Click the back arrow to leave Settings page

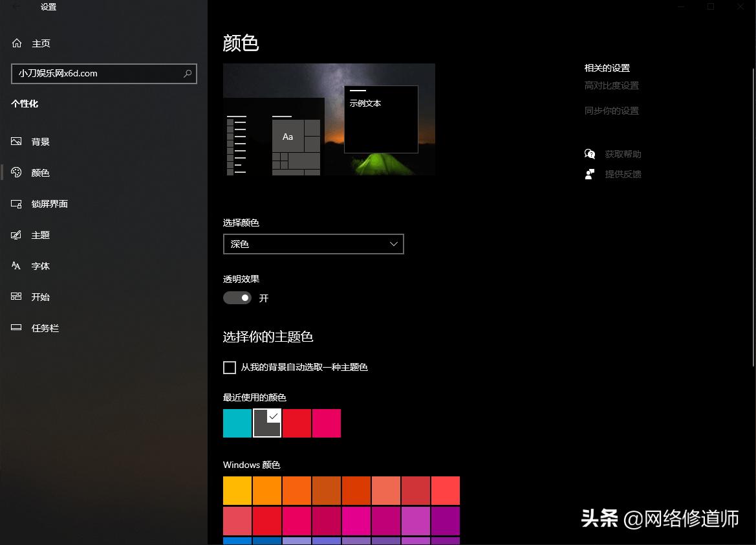pyautogui.click(x=15, y=7)
